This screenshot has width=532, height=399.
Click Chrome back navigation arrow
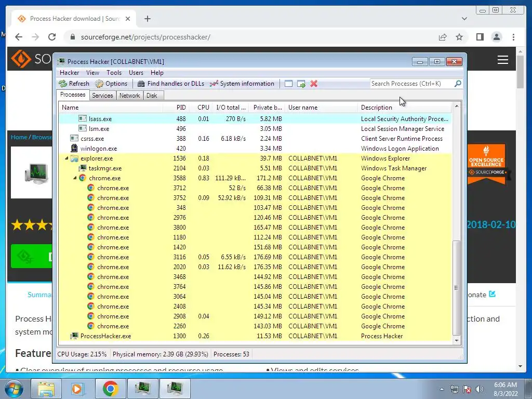pos(19,37)
